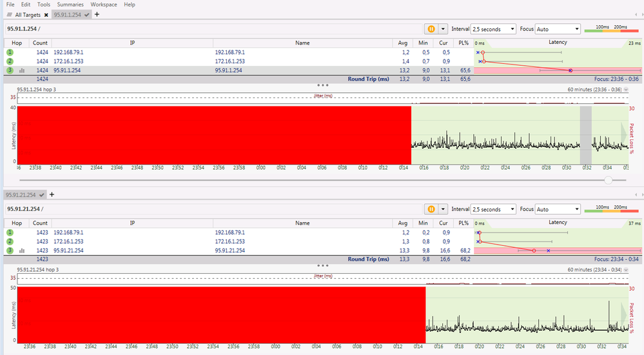Switch to the All Targets tab
This screenshot has height=355, width=644.
click(x=28, y=15)
